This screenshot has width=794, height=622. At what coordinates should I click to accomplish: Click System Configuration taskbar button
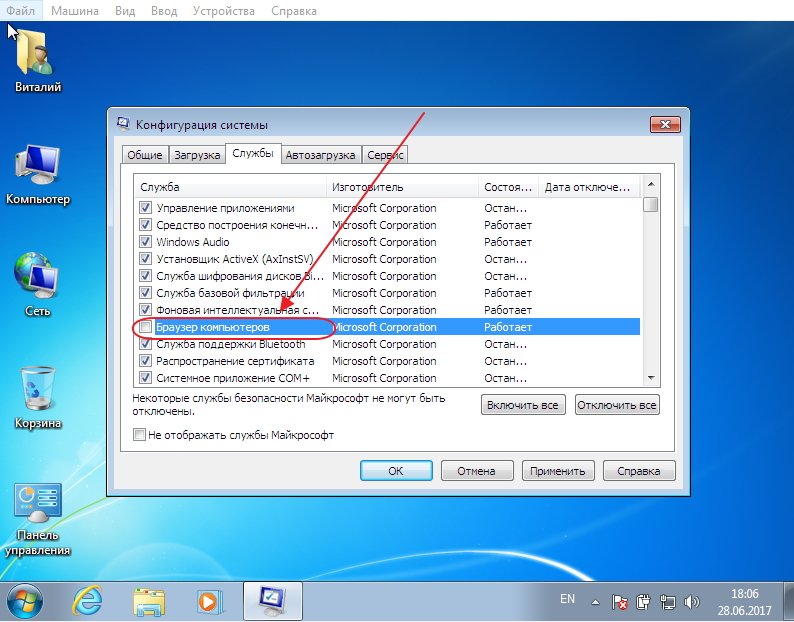(x=273, y=601)
